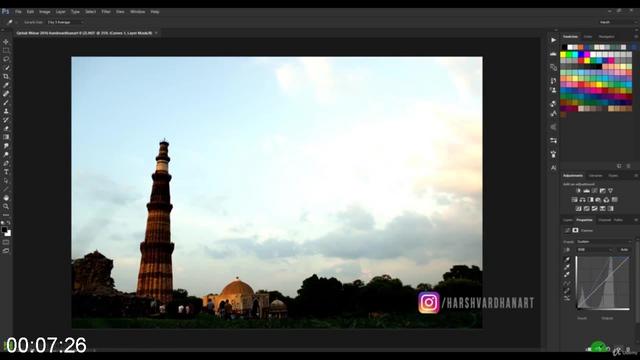Switch to the Channels tab
Viewport: 640px width, 360px height.
click(604, 220)
